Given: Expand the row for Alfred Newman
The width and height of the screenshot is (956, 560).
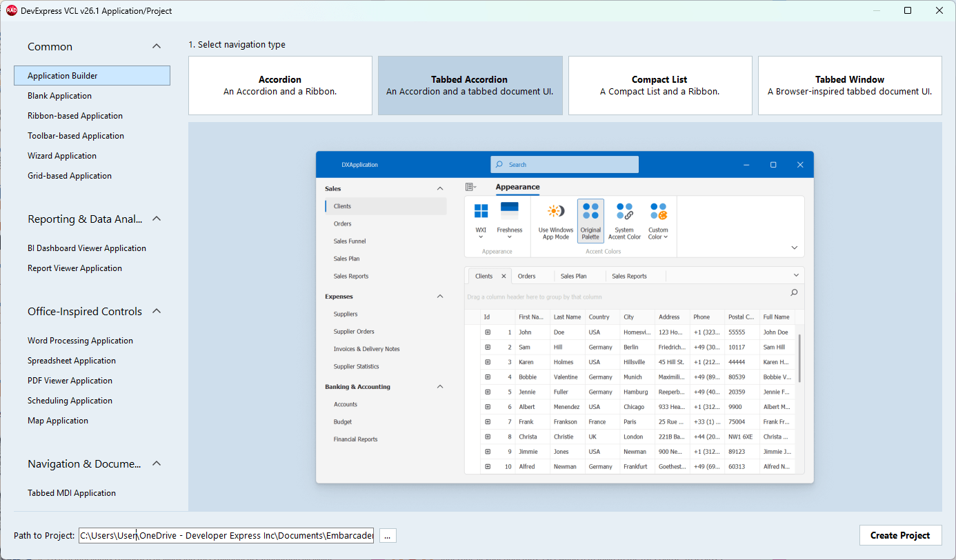Looking at the screenshot, I should (x=488, y=467).
